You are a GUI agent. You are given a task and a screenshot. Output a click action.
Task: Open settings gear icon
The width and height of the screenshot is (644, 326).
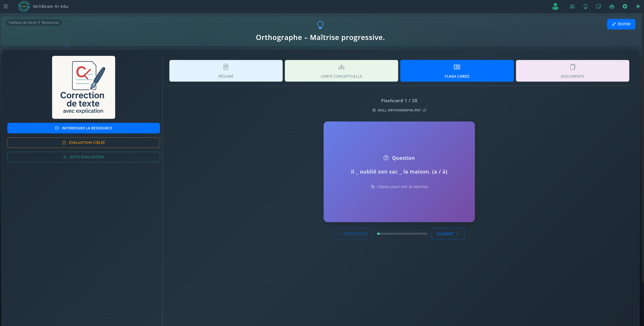[x=625, y=7]
